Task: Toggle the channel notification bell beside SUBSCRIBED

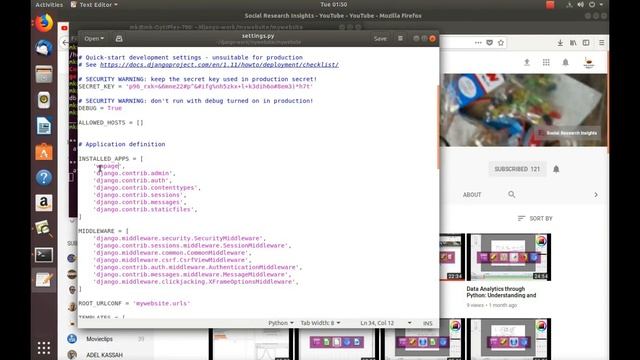Action: click(x=556, y=169)
